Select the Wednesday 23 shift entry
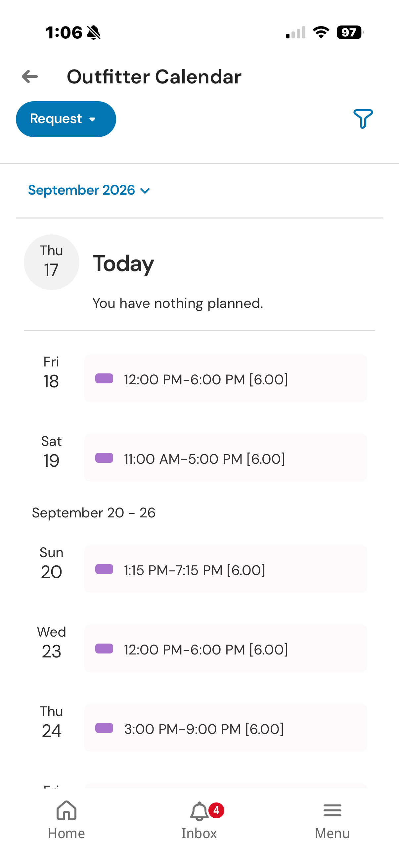This screenshot has width=399, height=868. [226, 649]
